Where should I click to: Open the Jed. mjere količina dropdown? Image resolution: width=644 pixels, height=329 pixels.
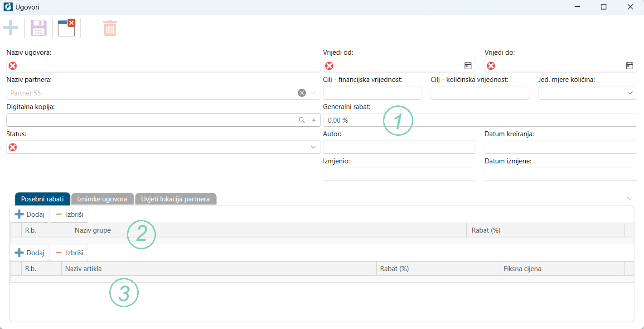630,93
